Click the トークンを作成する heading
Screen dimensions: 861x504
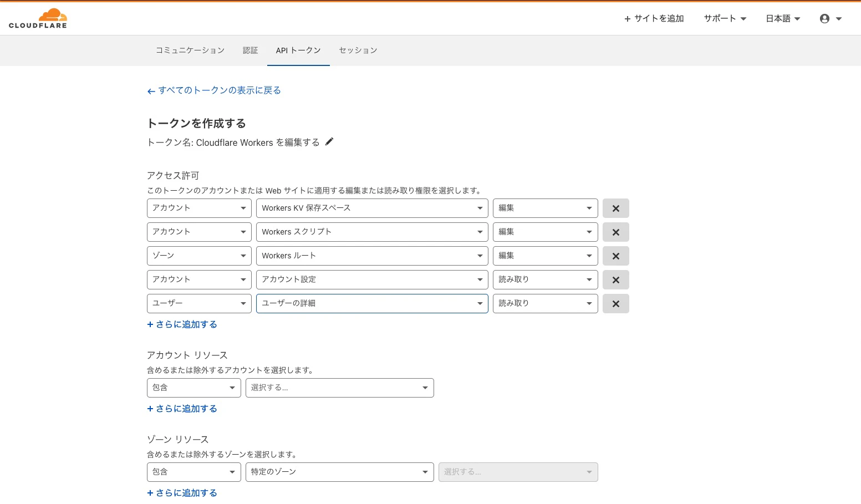[196, 123]
